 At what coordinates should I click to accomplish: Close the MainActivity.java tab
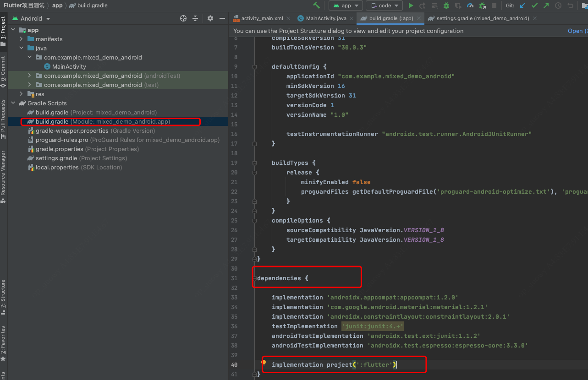tap(352, 18)
